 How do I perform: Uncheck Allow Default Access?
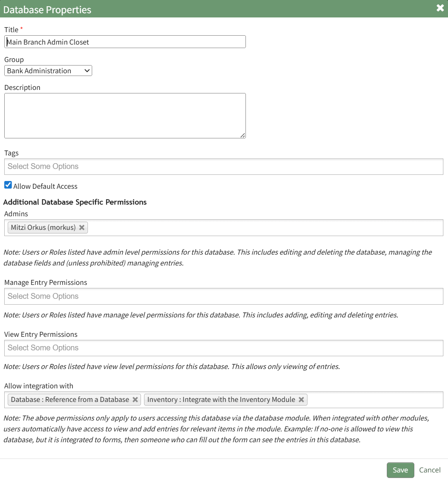click(8, 185)
